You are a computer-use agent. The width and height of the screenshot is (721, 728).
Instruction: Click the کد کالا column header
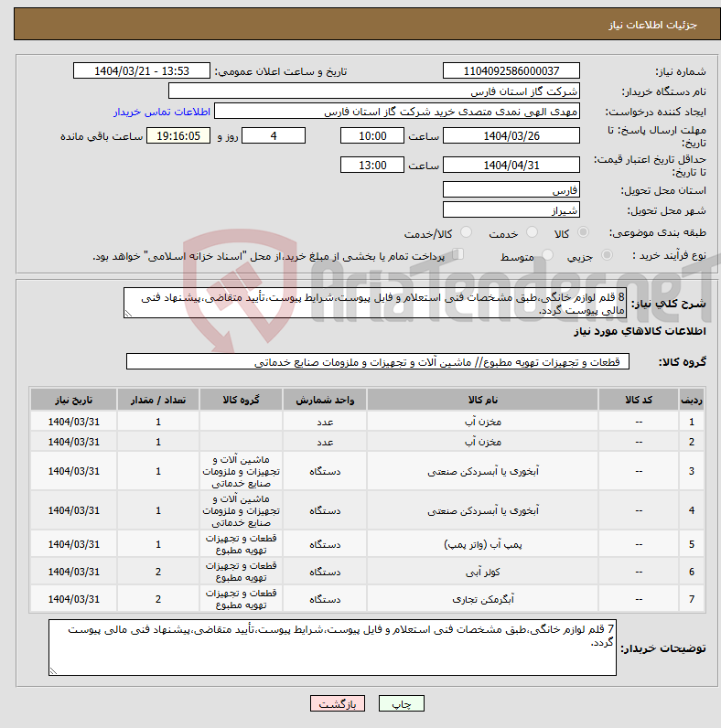pos(639,400)
